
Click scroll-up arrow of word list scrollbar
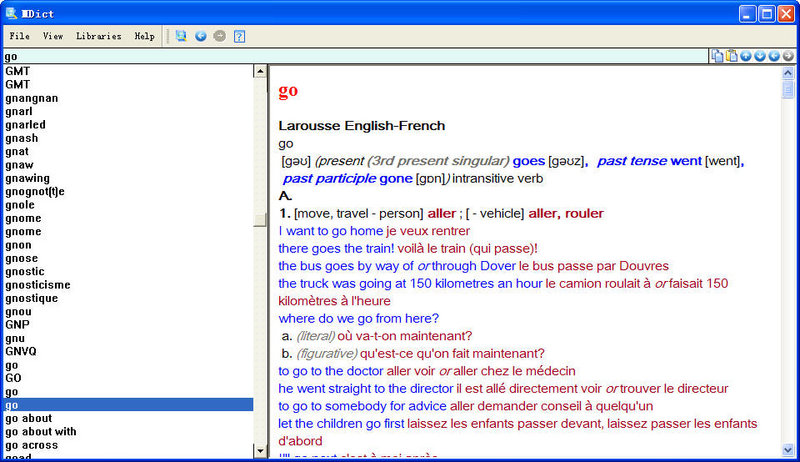260,71
